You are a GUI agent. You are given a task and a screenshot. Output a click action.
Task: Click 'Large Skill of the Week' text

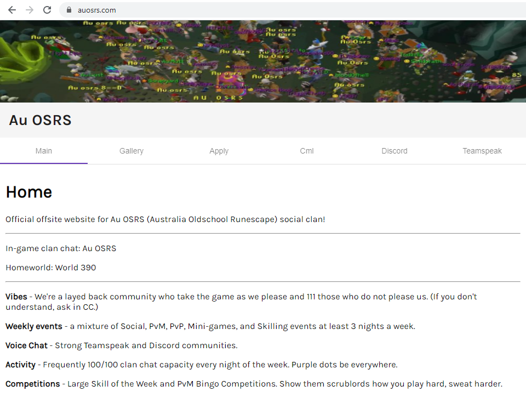point(112,384)
